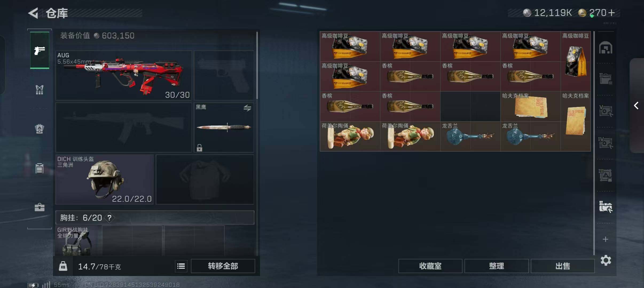Select the weapons gun tab icon
The height and width of the screenshot is (288, 644).
(x=40, y=50)
